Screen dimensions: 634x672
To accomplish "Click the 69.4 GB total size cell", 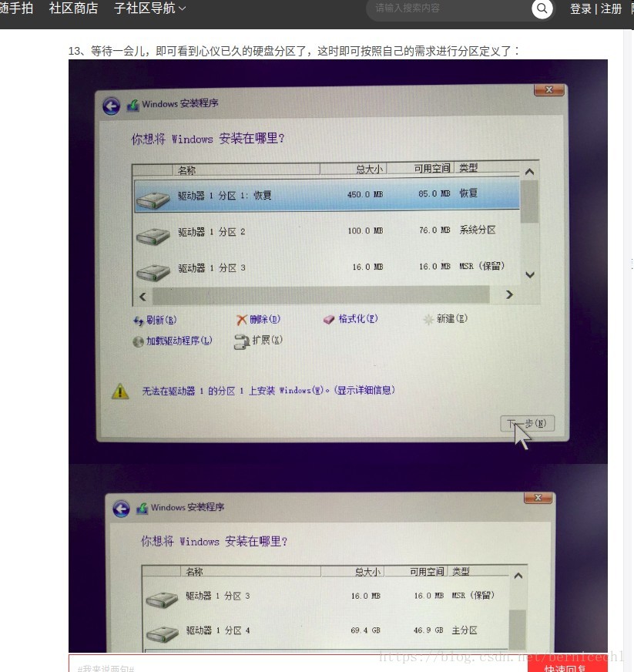I will pyautogui.click(x=365, y=630).
